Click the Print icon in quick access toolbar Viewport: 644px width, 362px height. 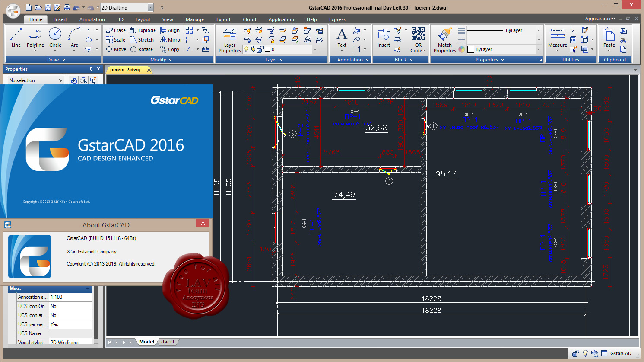click(67, 7)
